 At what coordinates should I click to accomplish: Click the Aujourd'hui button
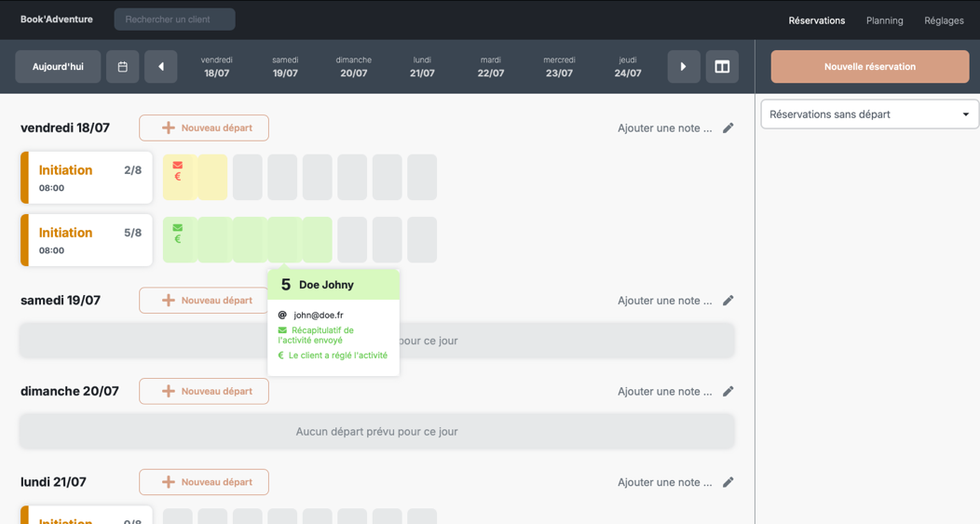click(58, 67)
